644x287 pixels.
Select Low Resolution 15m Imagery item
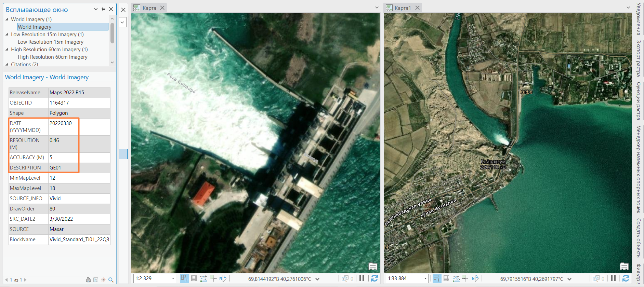tap(51, 42)
